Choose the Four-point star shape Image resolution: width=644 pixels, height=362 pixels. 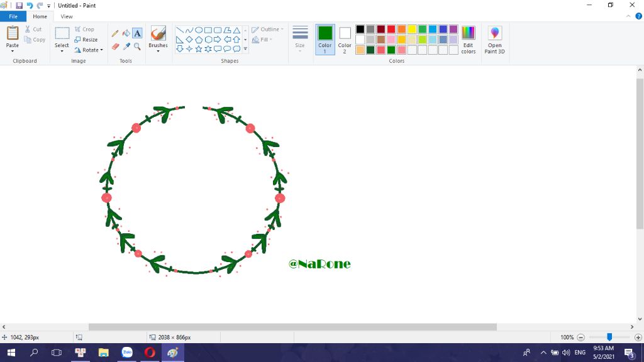(189, 49)
